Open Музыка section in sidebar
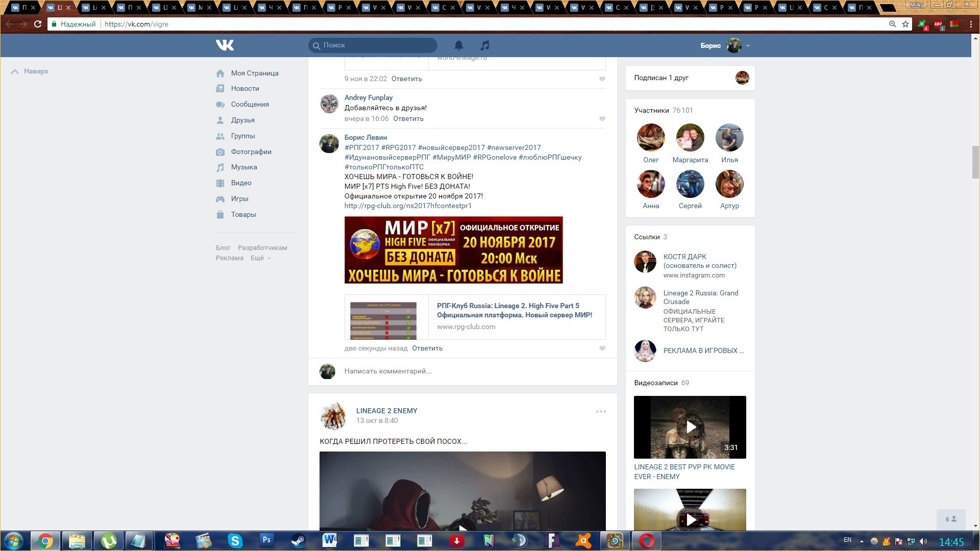 243,167
